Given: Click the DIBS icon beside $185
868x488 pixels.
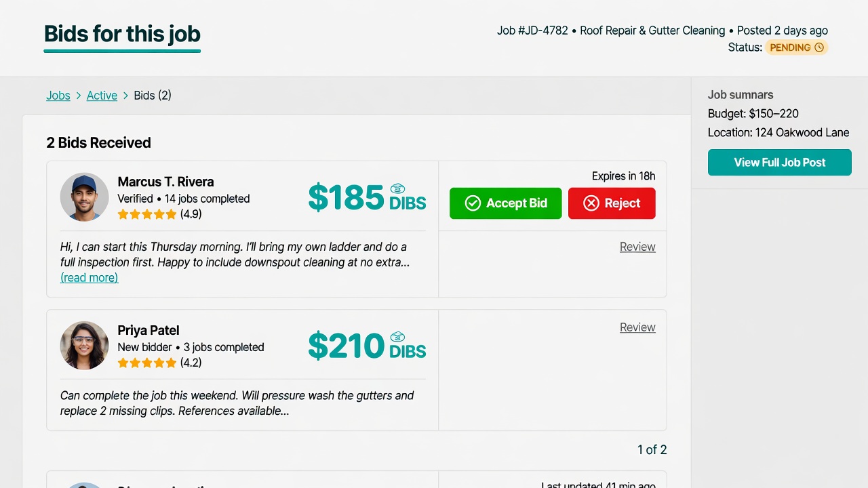Looking at the screenshot, I should tap(398, 188).
